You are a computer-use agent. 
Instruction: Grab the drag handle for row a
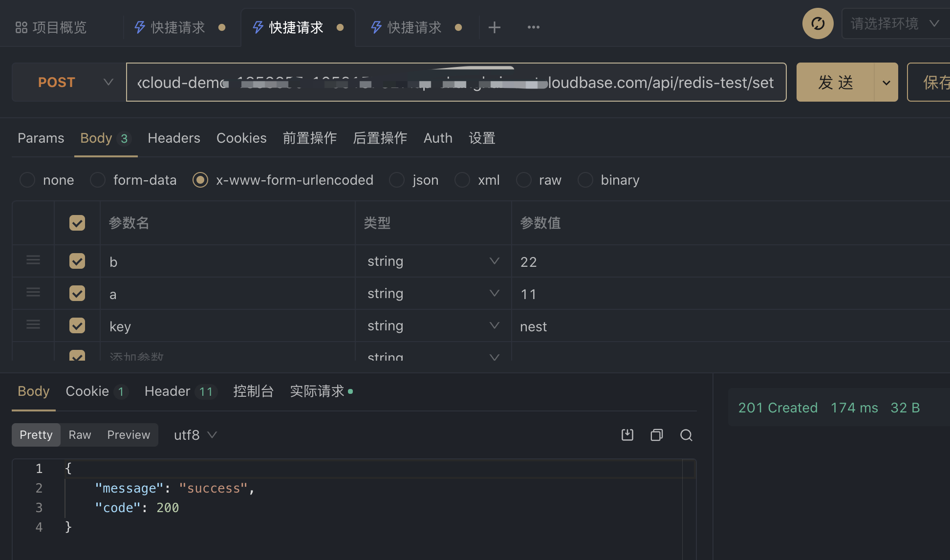[33, 292]
